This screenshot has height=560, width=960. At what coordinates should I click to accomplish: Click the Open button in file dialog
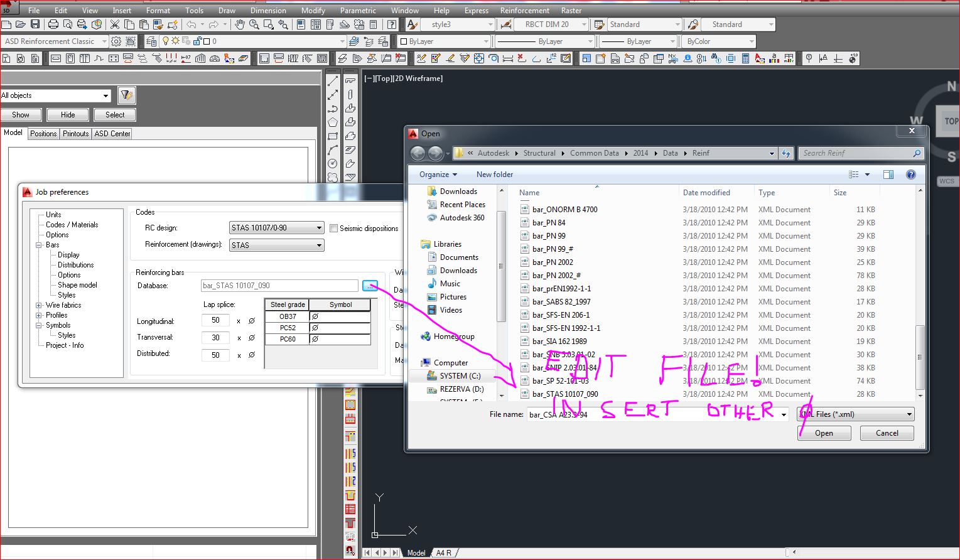coord(824,433)
